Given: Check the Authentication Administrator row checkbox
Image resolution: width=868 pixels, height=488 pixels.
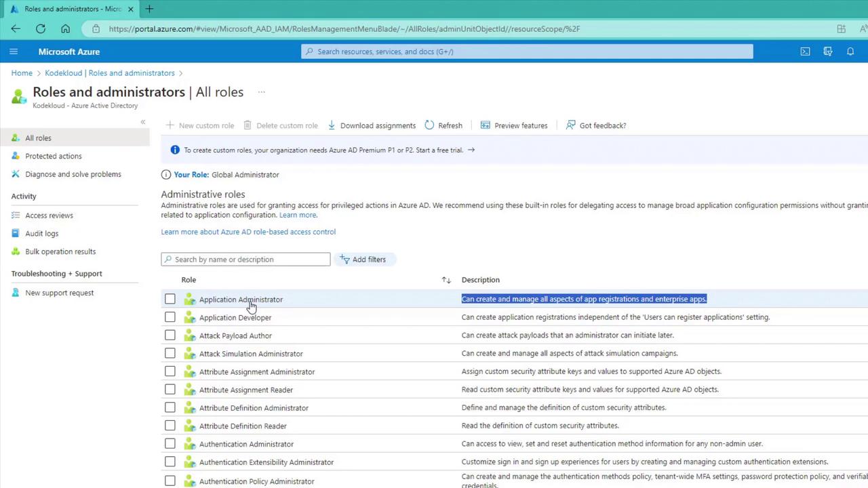Looking at the screenshot, I should (x=170, y=444).
